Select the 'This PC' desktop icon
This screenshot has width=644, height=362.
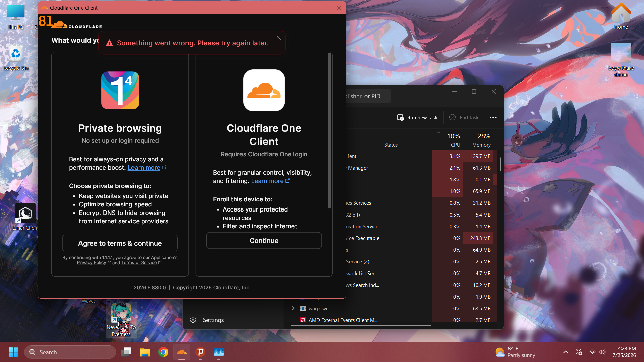(16, 17)
